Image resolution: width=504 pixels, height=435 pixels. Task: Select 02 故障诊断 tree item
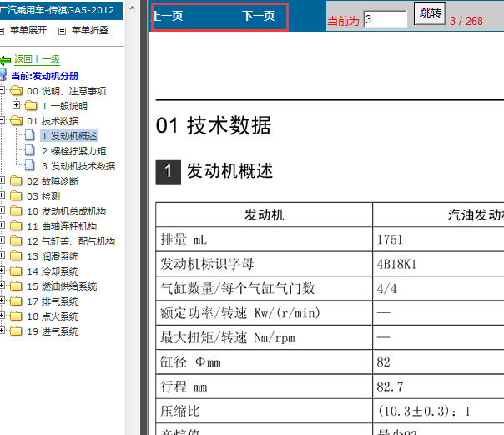tap(53, 181)
